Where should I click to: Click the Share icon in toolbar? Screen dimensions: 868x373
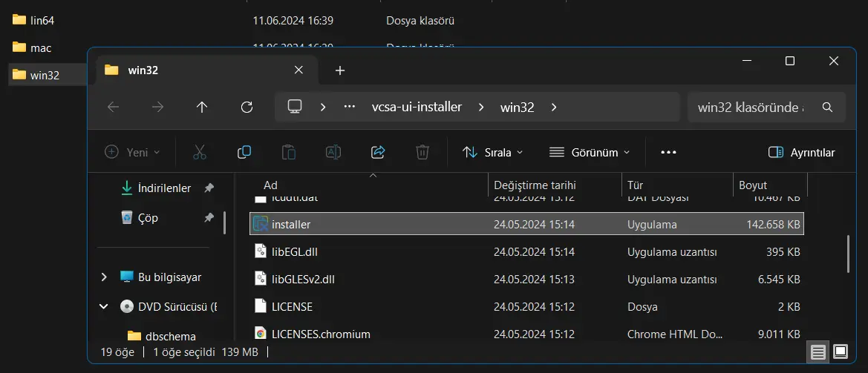[377, 153]
